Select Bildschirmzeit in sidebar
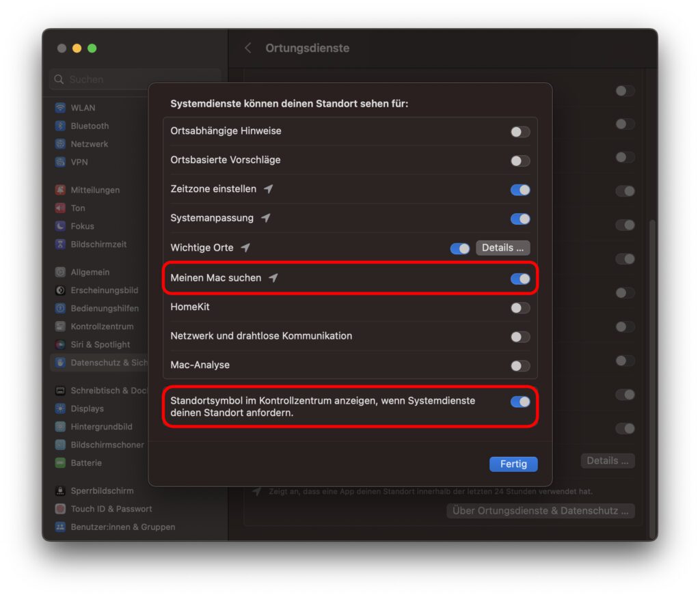The width and height of the screenshot is (700, 597). coord(98,244)
